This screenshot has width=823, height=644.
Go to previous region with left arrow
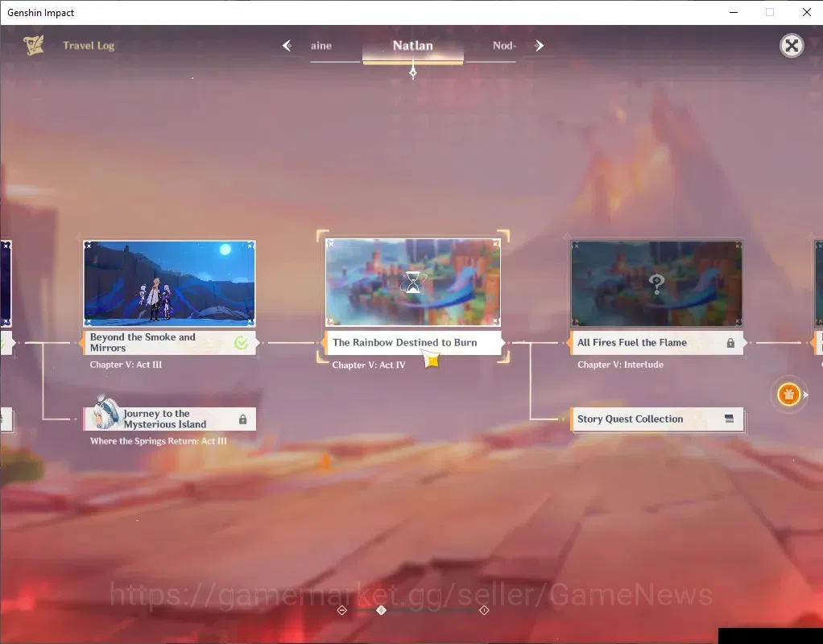(x=287, y=46)
